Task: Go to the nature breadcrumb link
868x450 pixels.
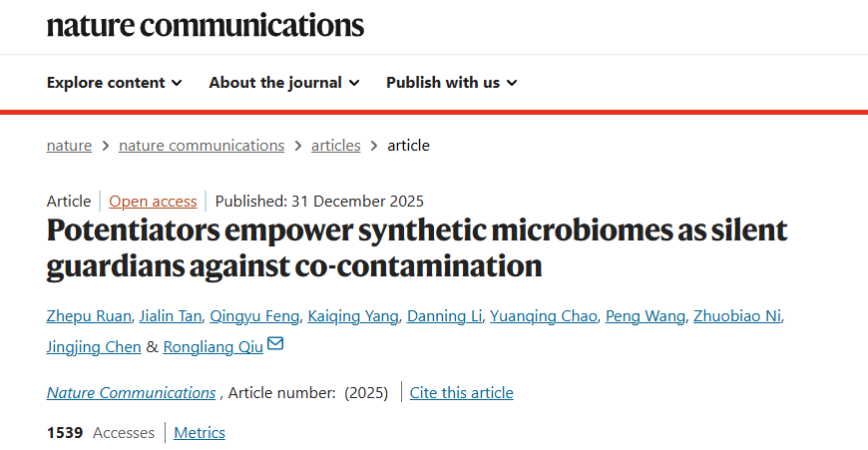Action: (69, 146)
